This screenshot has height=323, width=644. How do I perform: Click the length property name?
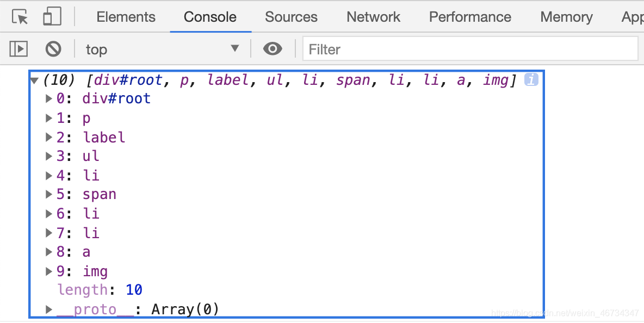pos(83,290)
